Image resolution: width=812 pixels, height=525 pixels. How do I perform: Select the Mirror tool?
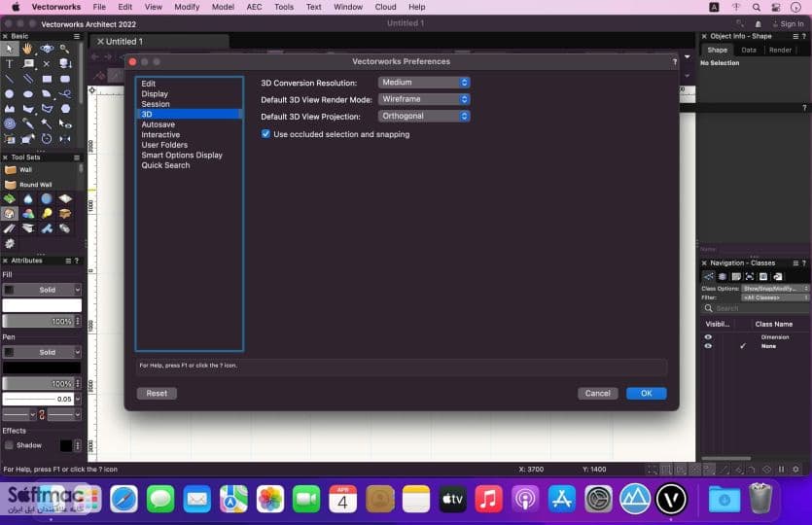(65, 139)
